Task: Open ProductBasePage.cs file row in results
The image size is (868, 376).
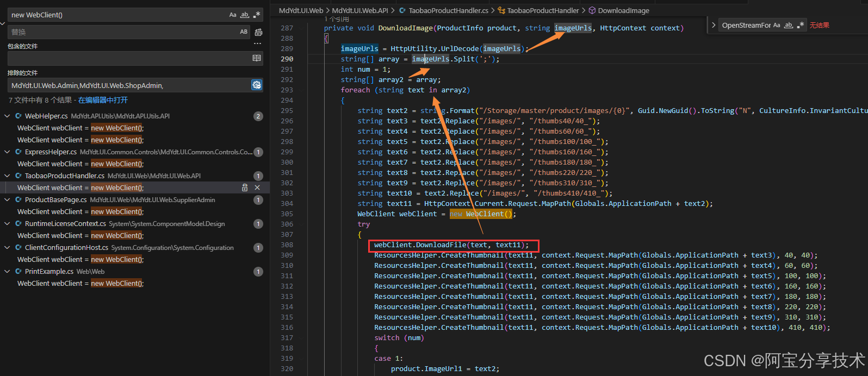Action: [x=134, y=199]
